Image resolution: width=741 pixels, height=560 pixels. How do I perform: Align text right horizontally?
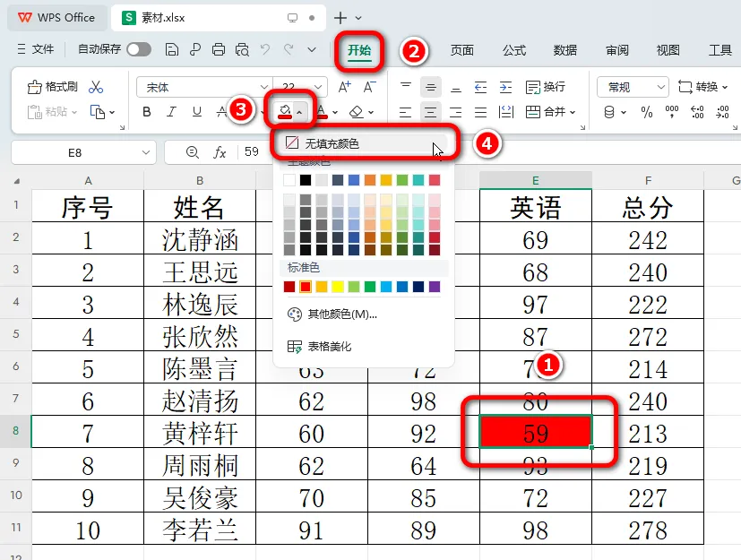click(455, 112)
